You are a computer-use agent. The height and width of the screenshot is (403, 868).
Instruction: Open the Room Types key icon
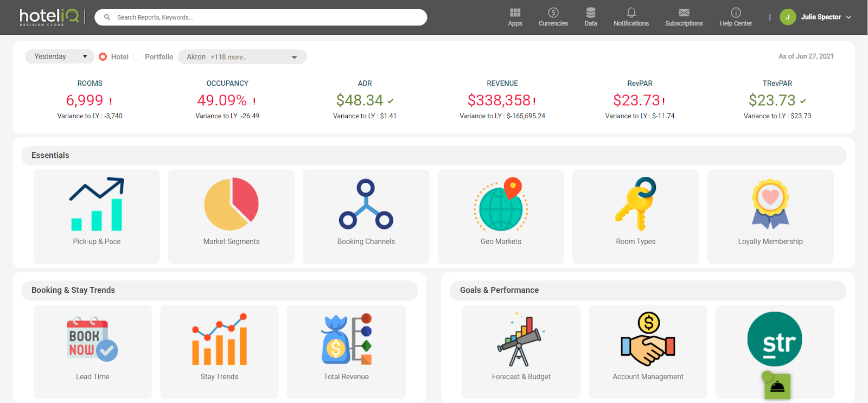coord(635,204)
